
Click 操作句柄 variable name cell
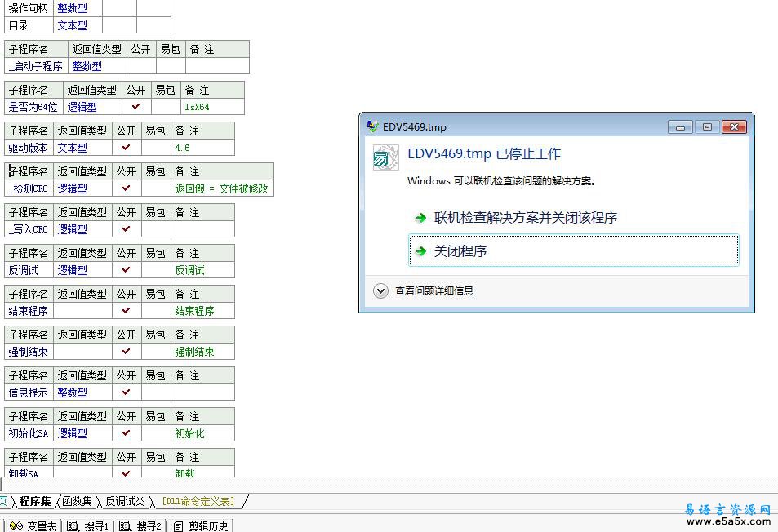[29, 8]
